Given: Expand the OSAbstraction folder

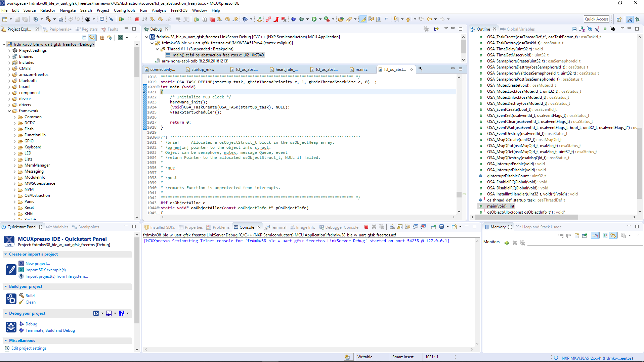Looking at the screenshot, I should tap(15, 195).
